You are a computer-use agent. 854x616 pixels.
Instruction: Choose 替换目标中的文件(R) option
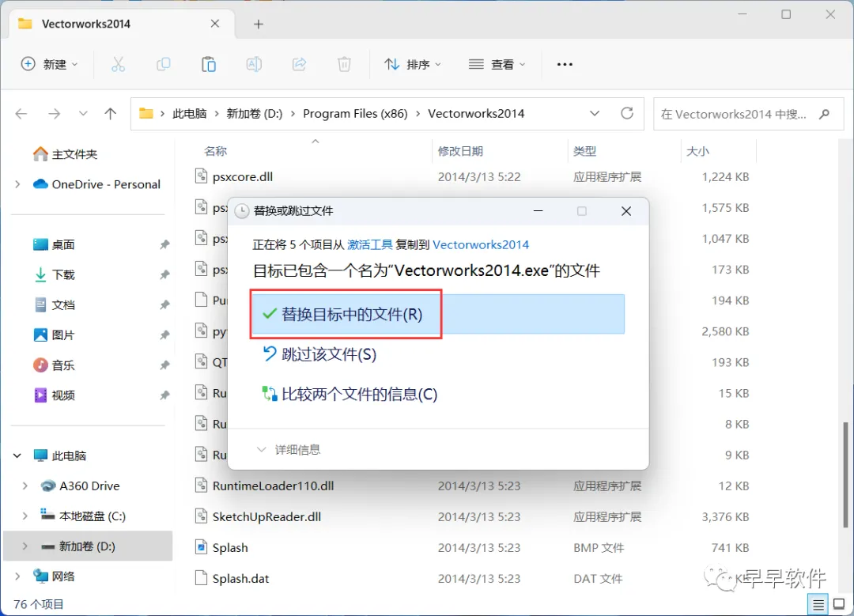pos(438,314)
